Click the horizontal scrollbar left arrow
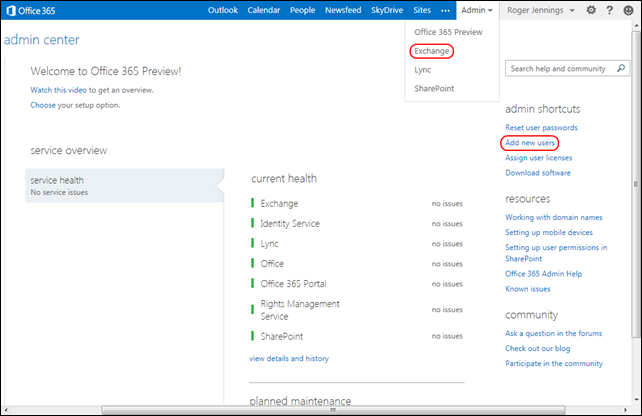Viewport: 642px width, 416px height. click(6, 410)
